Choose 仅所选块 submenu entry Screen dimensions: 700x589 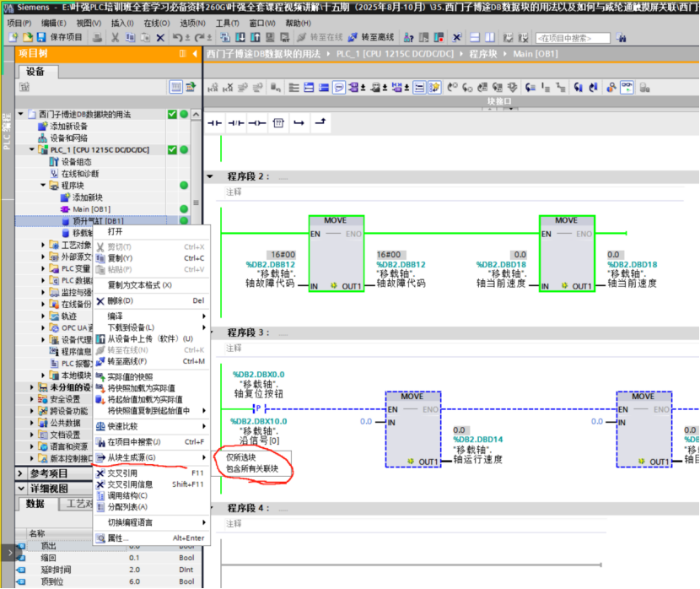pos(252,457)
